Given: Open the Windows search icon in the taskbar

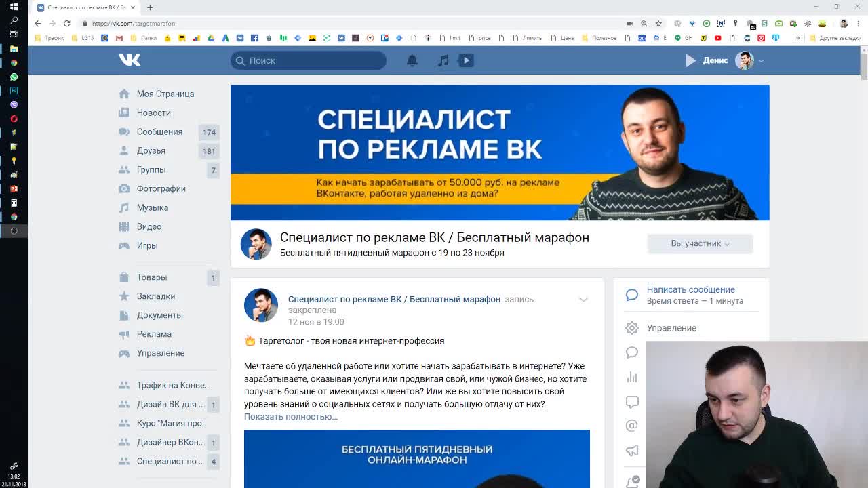Looking at the screenshot, I should (14, 20).
